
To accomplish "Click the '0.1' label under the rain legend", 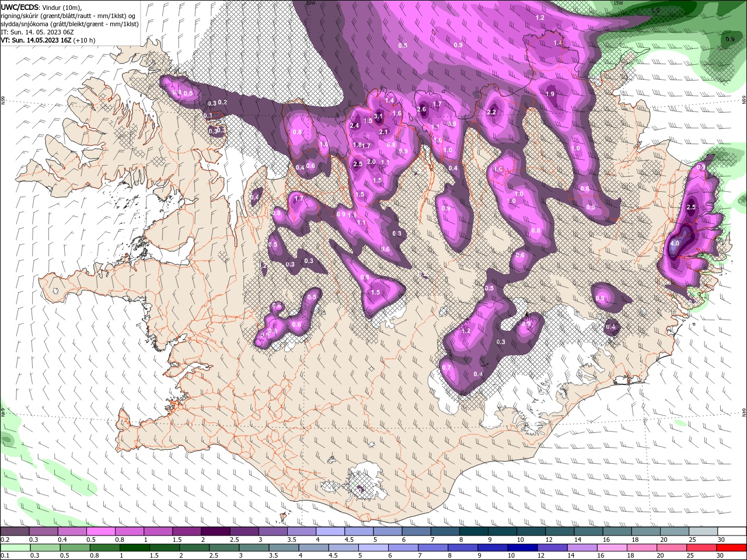I will (5, 556).
